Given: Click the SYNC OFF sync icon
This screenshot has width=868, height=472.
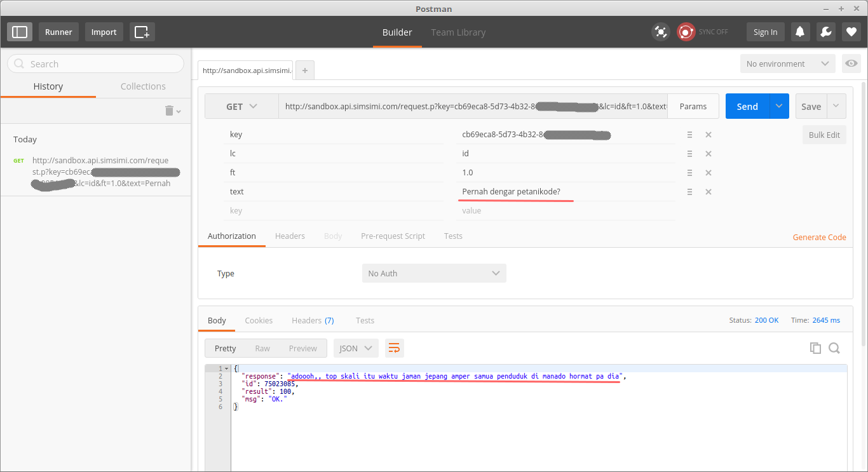Looking at the screenshot, I should [x=686, y=32].
